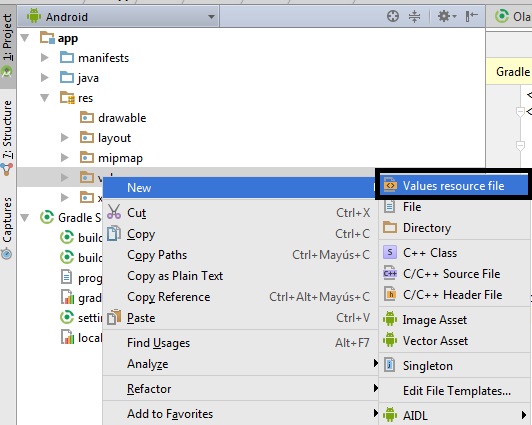Image resolution: width=532 pixels, height=425 pixels.
Task: Choose New in the context menu
Action: pos(240,188)
